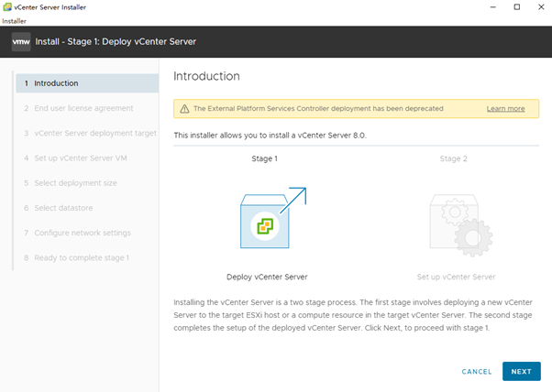Select step 1 Introduction in sidebar

87,83
